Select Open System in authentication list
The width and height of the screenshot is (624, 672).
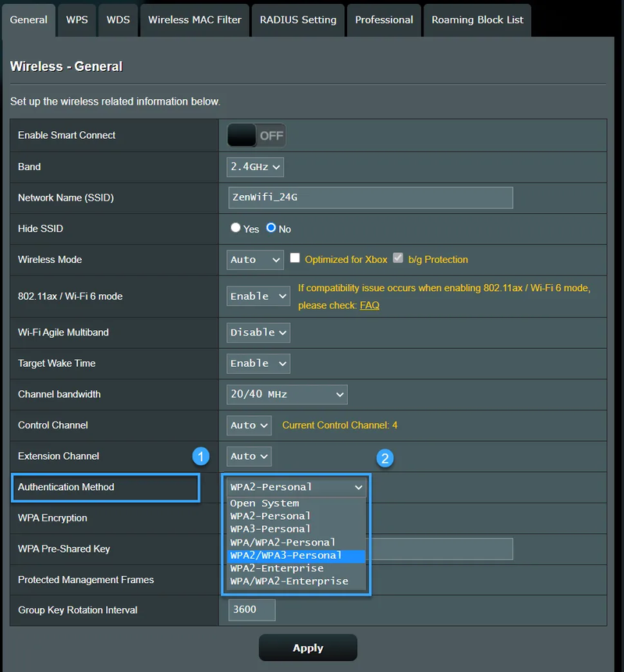click(x=264, y=503)
